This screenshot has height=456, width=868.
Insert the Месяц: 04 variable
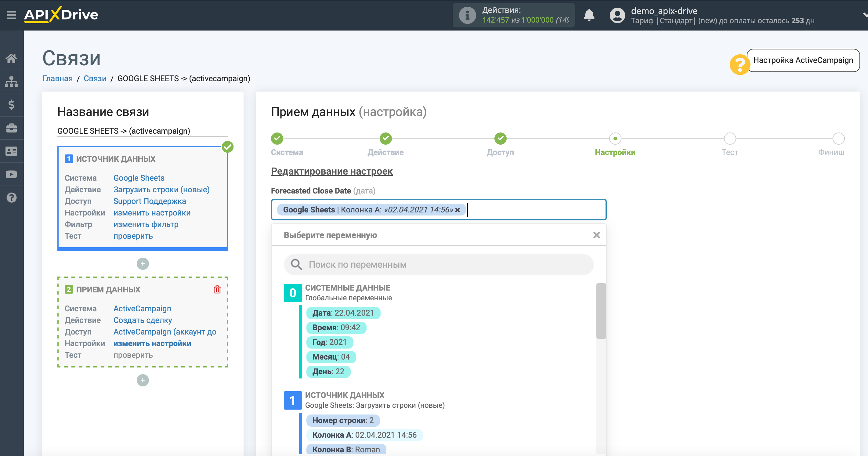[x=331, y=357]
